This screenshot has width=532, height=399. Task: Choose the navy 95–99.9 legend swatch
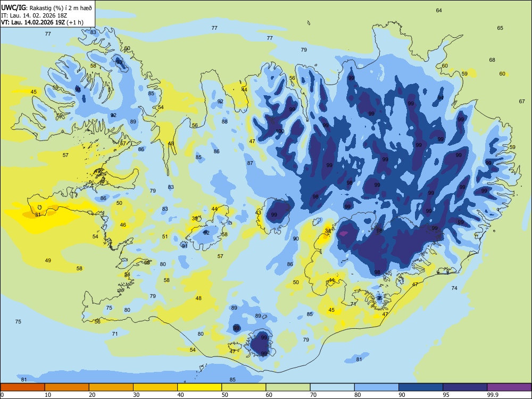click(x=465, y=387)
